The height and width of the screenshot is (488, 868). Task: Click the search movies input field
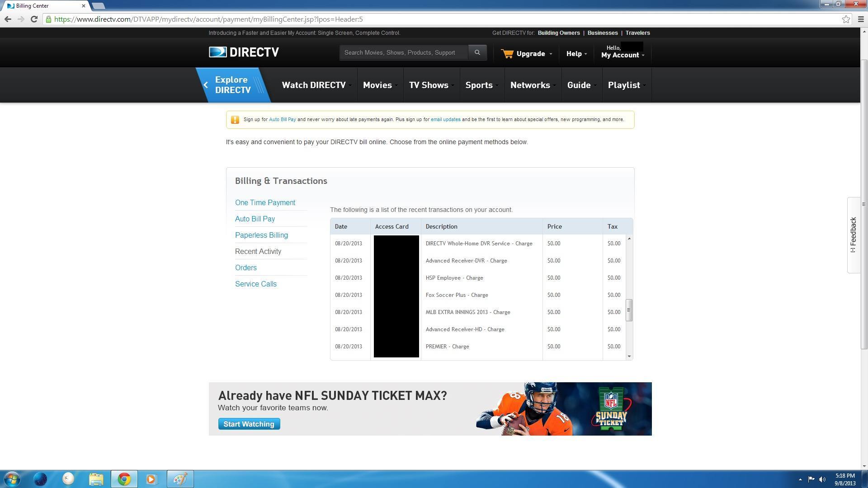pos(403,52)
